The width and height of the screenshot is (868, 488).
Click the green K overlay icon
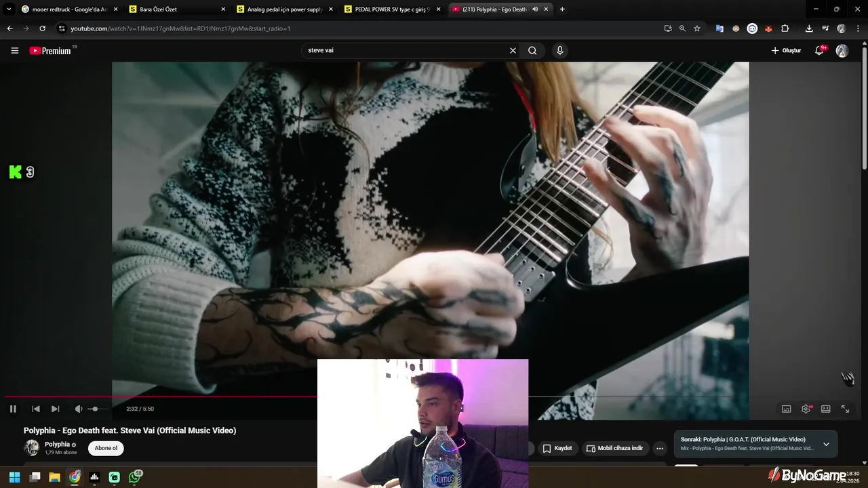[16, 172]
